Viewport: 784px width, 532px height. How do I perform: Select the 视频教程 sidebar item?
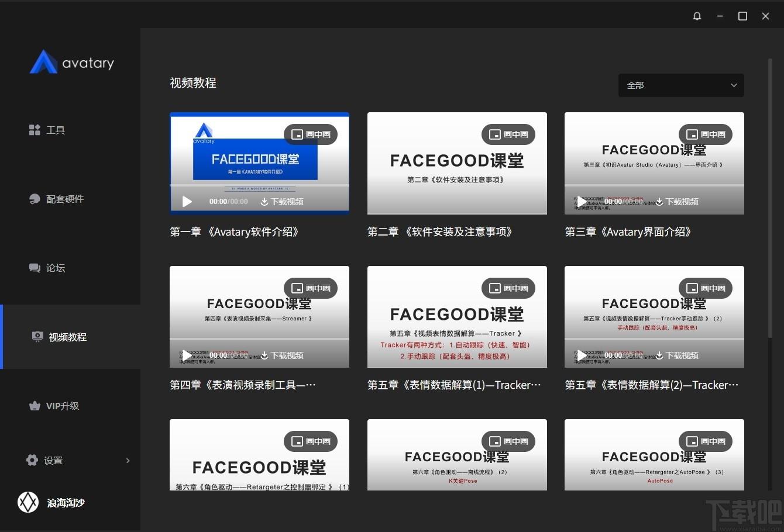[x=70, y=337]
